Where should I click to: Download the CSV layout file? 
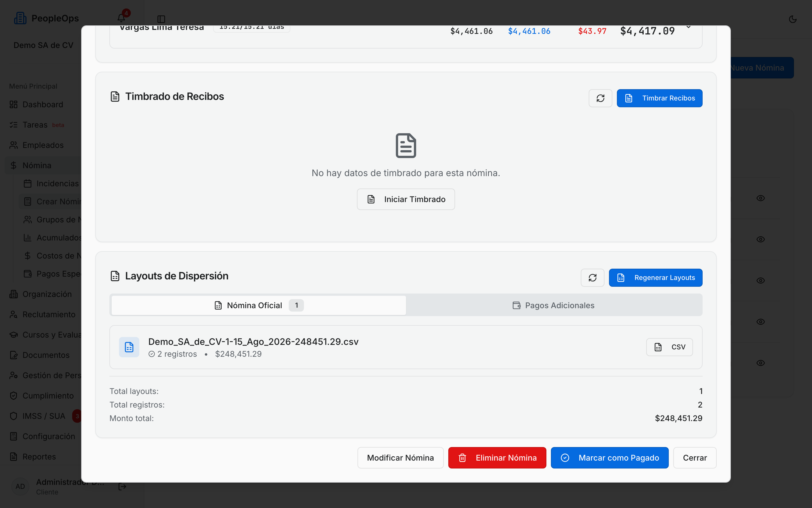(x=669, y=347)
